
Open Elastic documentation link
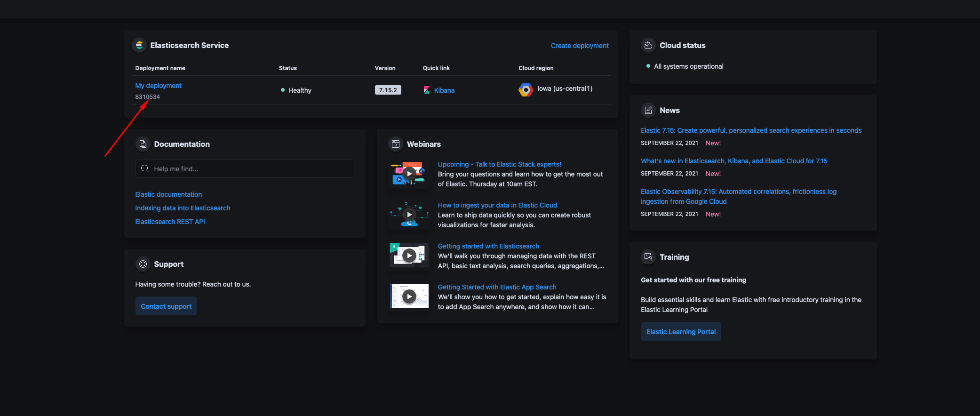(x=168, y=194)
